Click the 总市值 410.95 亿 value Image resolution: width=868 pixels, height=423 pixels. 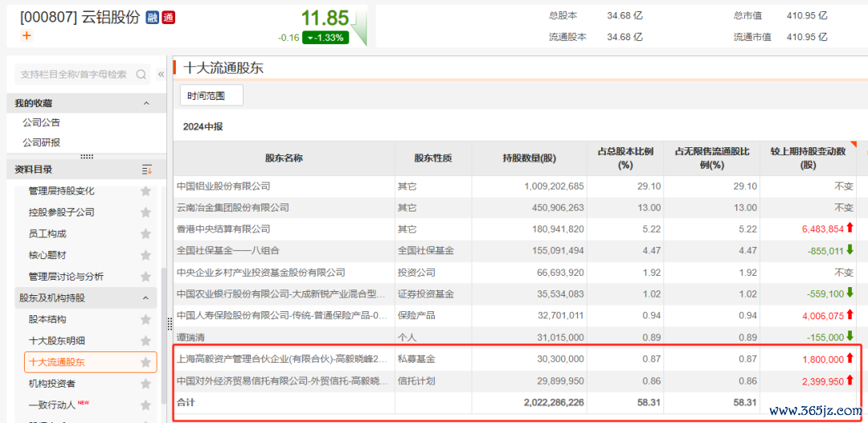pos(807,15)
